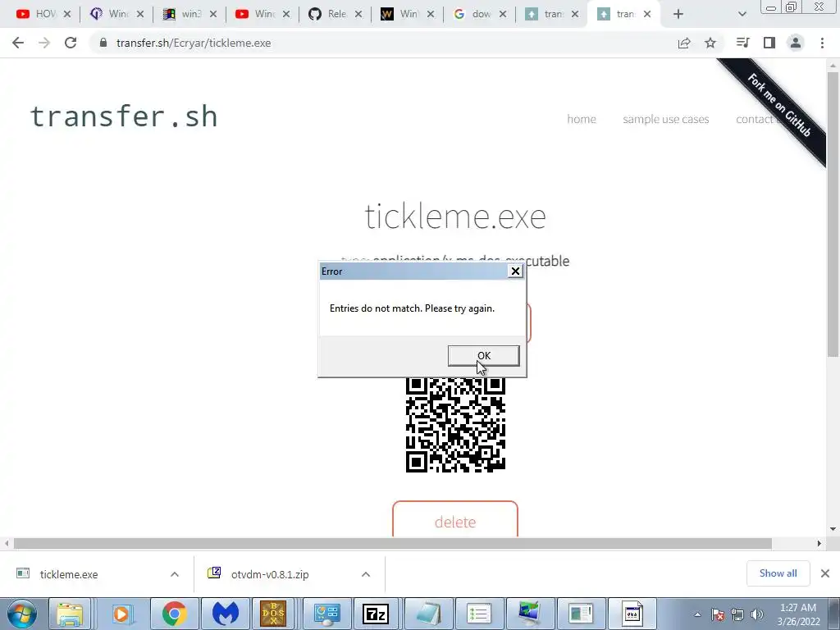Close the GitHub Rele tab
The image size is (840, 630).
(358, 14)
